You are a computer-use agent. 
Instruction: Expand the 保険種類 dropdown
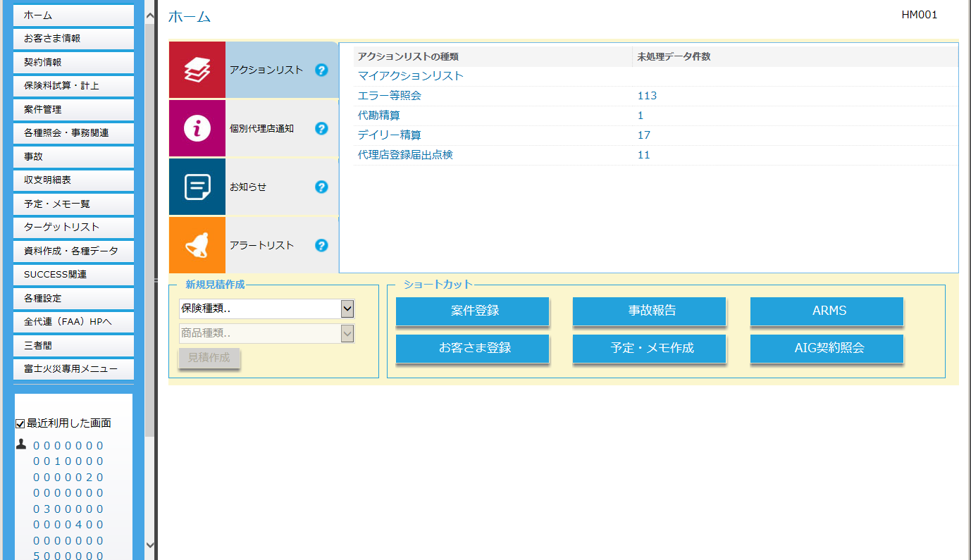click(347, 309)
